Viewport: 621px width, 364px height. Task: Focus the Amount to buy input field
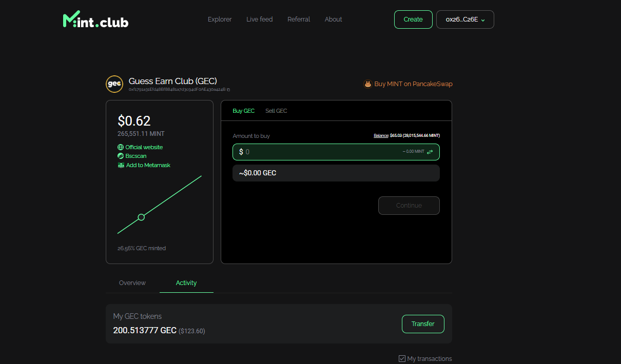[x=336, y=152]
